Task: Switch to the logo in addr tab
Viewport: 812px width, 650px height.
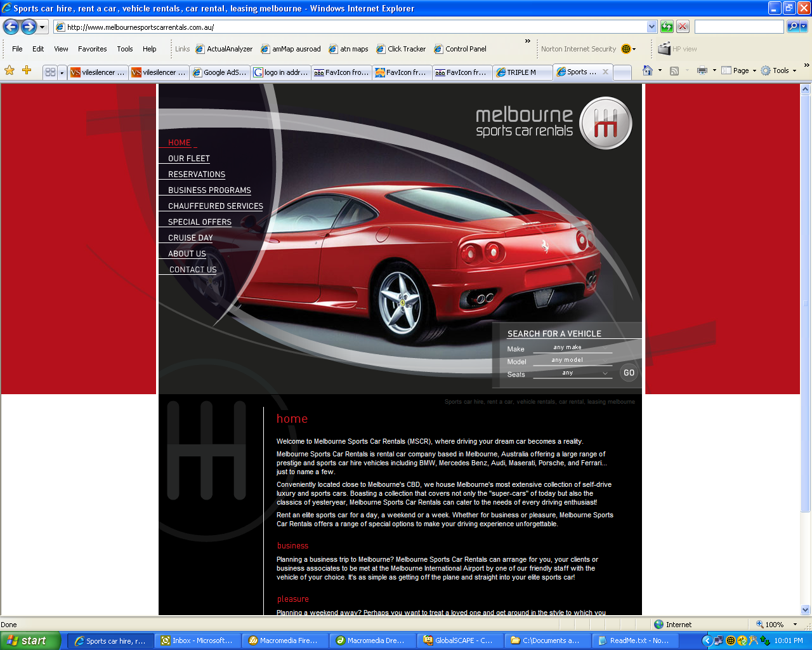Action: point(280,72)
